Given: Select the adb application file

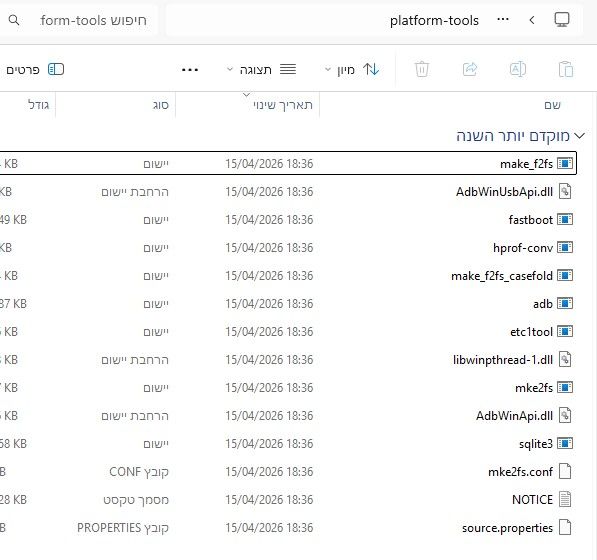Looking at the screenshot, I should coord(543,304).
